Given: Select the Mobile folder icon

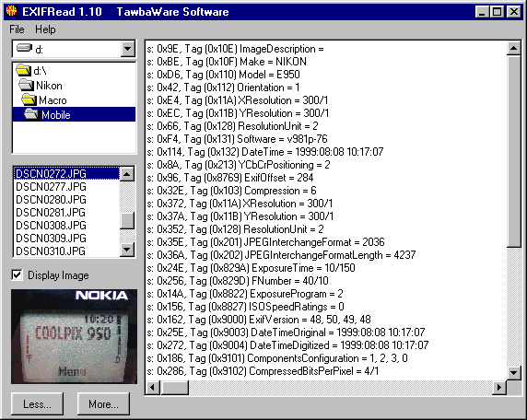Looking at the screenshot, I should (x=32, y=114).
